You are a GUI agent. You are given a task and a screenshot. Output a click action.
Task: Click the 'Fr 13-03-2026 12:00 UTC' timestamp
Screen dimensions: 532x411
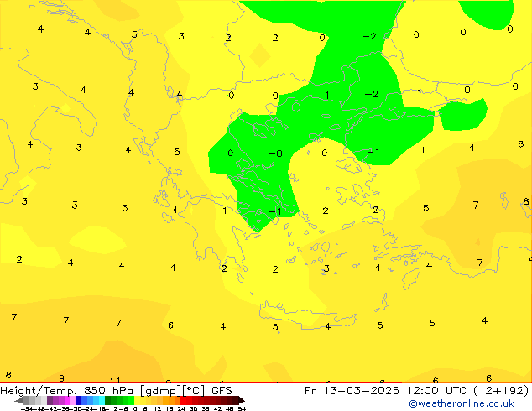pos(385,391)
